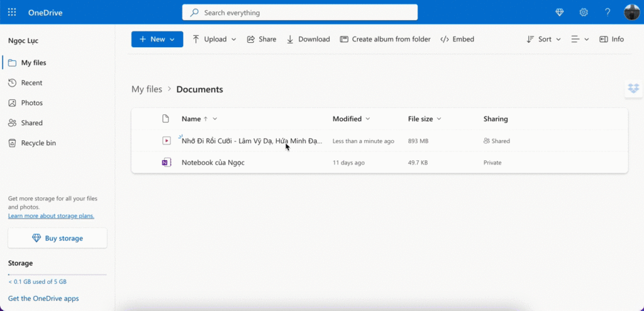Open Learn more about storage plans link
The image size is (644, 311).
click(x=51, y=216)
